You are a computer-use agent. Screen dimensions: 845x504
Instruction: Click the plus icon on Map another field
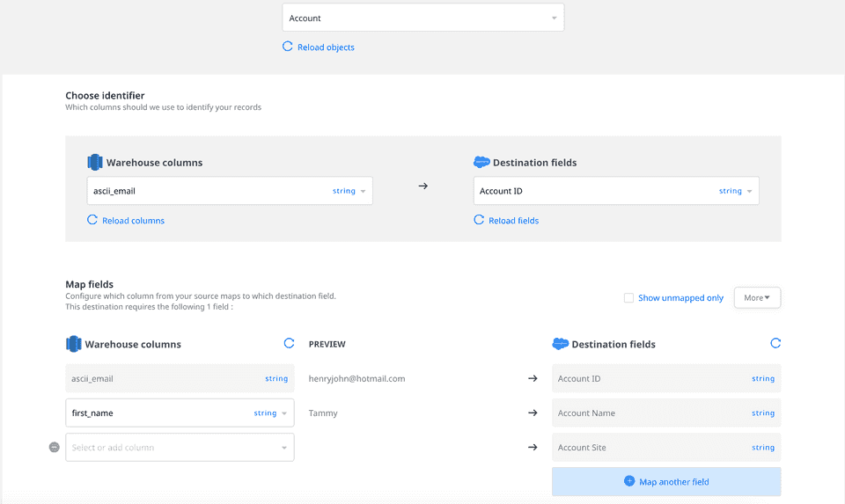click(629, 481)
